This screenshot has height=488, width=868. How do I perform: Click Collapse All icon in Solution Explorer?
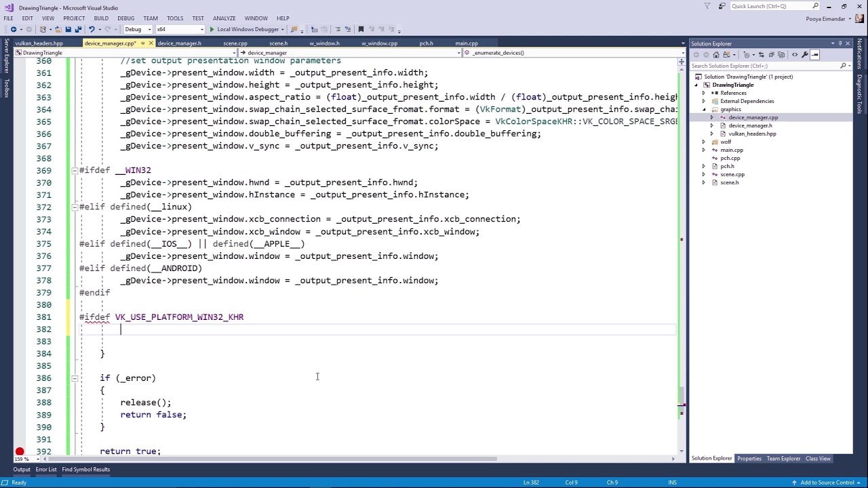pyautogui.click(x=772, y=55)
